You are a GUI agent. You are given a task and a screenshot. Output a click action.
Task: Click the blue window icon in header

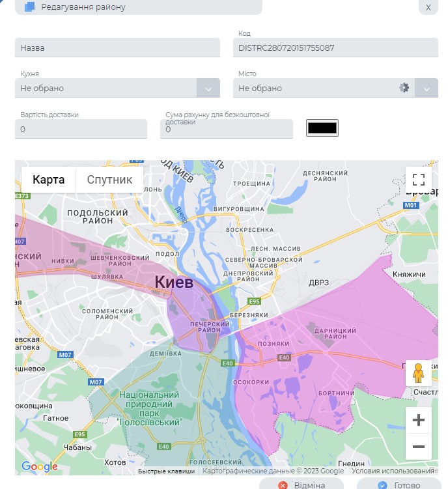pos(30,7)
